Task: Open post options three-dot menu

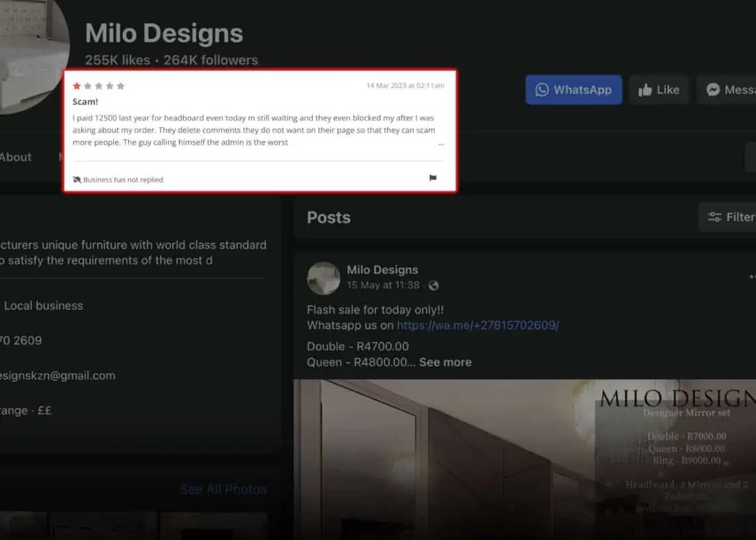Action: (751, 276)
